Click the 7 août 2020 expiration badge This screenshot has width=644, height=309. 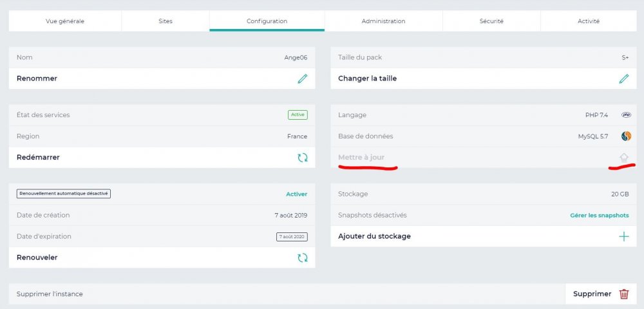pyautogui.click(x=292, y=237)
